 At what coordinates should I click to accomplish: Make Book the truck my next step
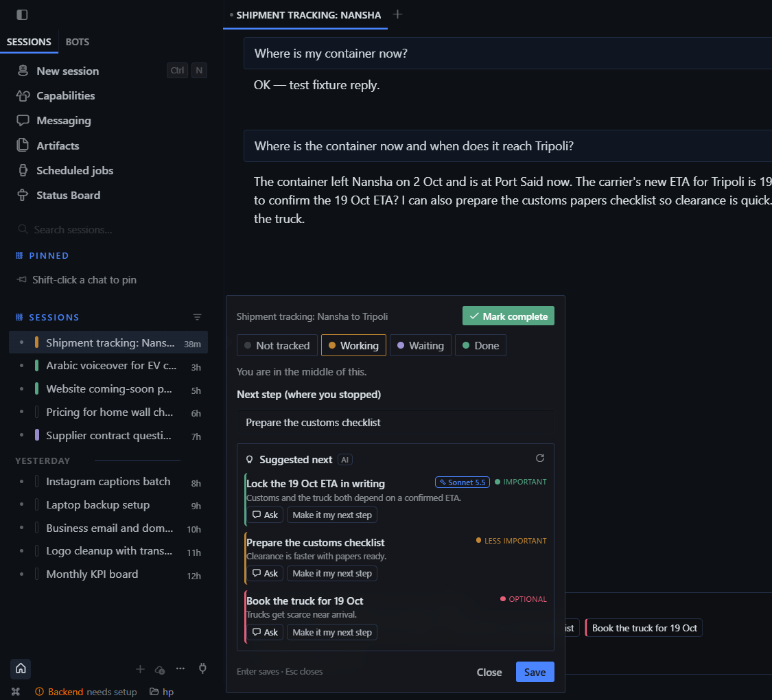pyautogui.click(x=332, y=632)
